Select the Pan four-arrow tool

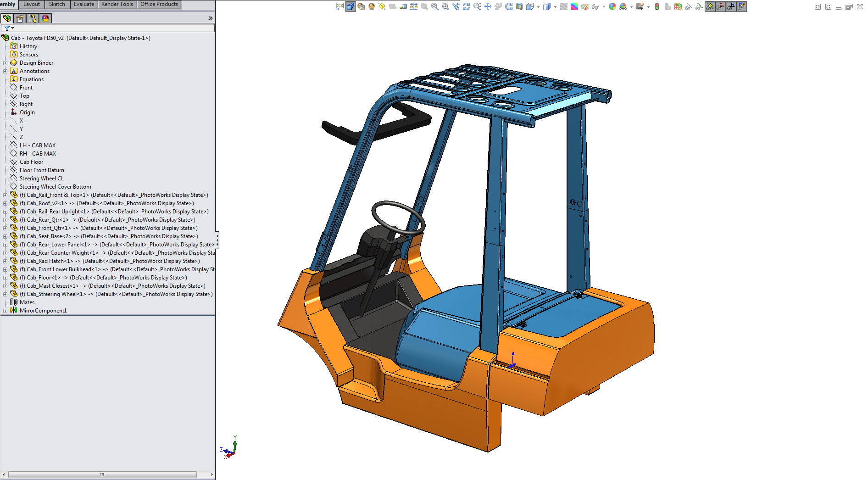point(488,6)
